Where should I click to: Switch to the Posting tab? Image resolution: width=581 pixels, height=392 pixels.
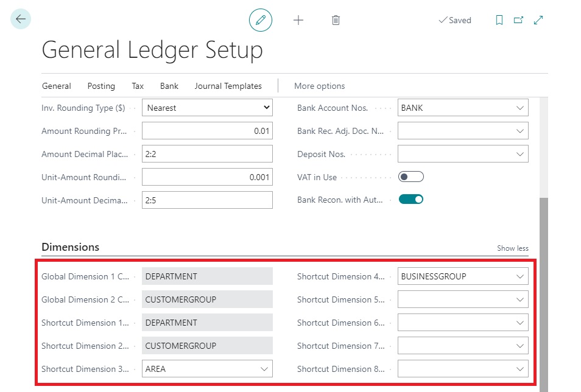(101, 86)
